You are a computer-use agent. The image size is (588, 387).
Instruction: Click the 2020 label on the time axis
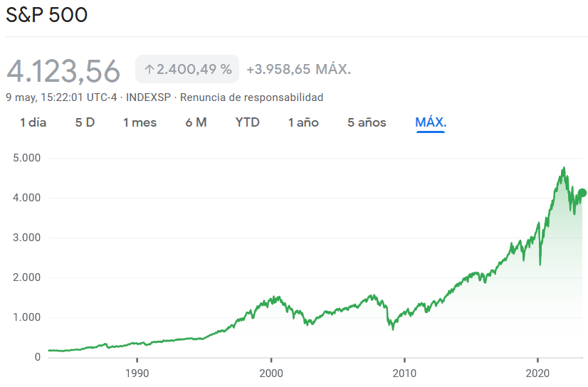[x=537, y=372]
